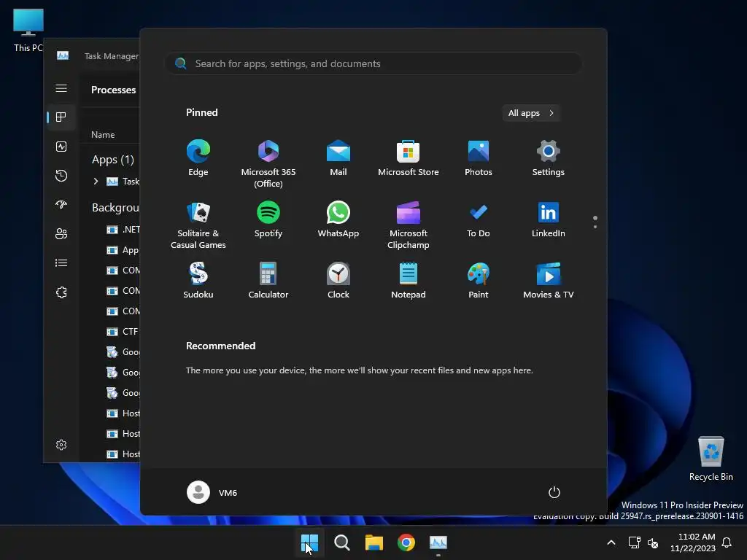747x560 pixels.
Task: Switch to Performance page in Task Manager
Action: click(x=61, y=147)
